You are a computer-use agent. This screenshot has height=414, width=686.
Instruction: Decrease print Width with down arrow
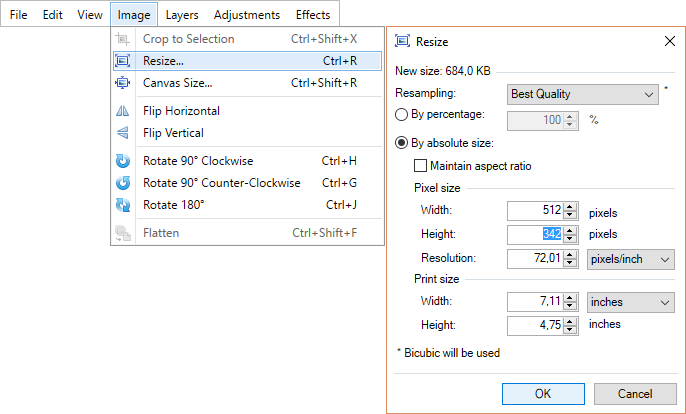pos(570,306)
